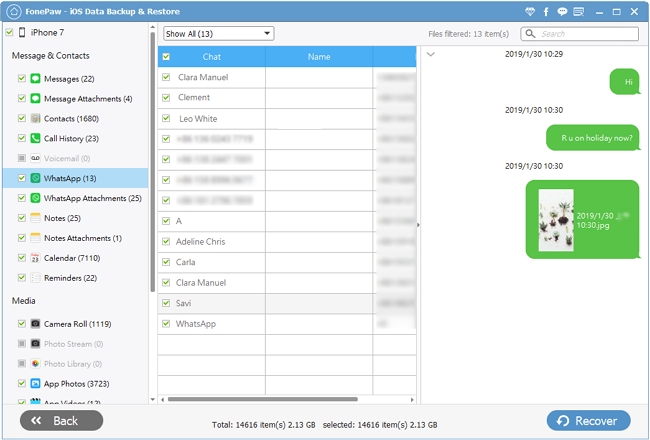The height and width of the screenshot is (440, 650).
Task: Toggle the iPhone 7 device checkbox
Action: 9,33
